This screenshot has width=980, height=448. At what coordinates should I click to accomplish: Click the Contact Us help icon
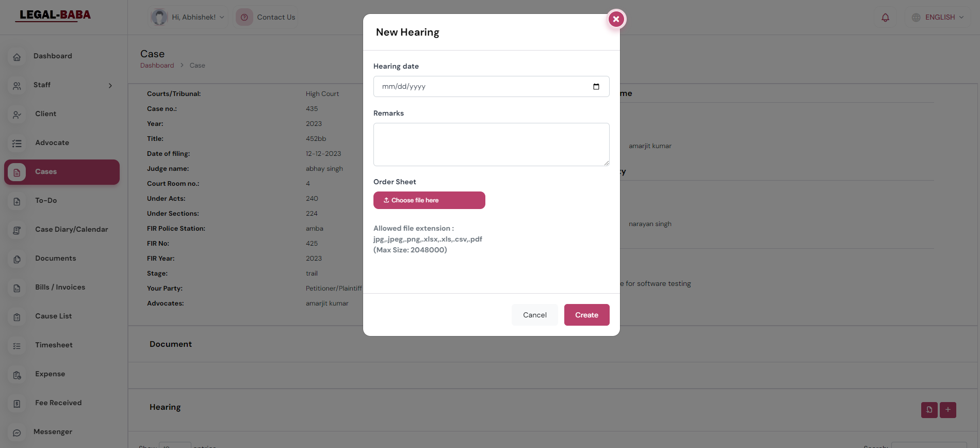click(244, 18)
